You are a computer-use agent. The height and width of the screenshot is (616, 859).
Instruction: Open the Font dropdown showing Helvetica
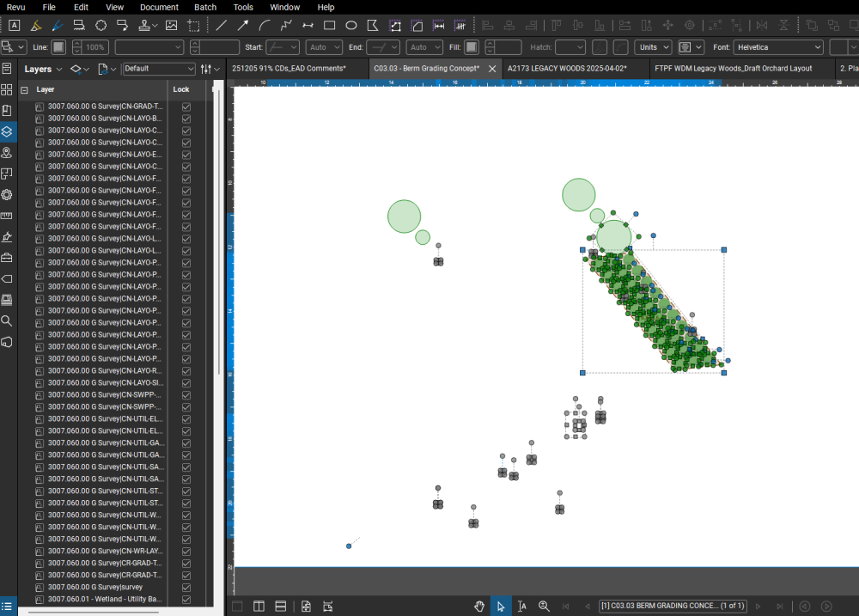click(x=778, y=47)
